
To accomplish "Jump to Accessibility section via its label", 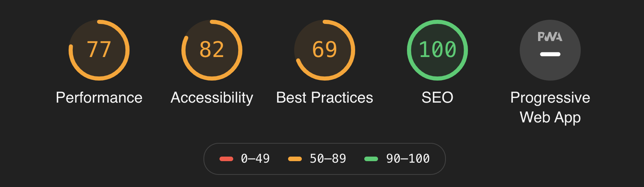I will click(x=212, y=98).
